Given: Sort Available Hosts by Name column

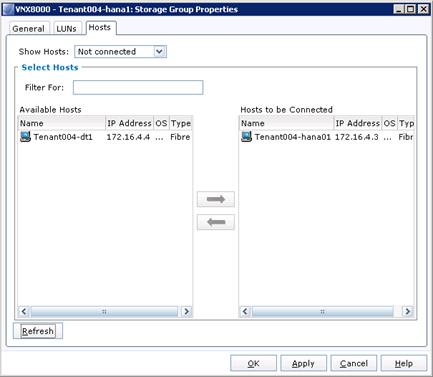Looking at the screenshot, I should click(62, 123).
